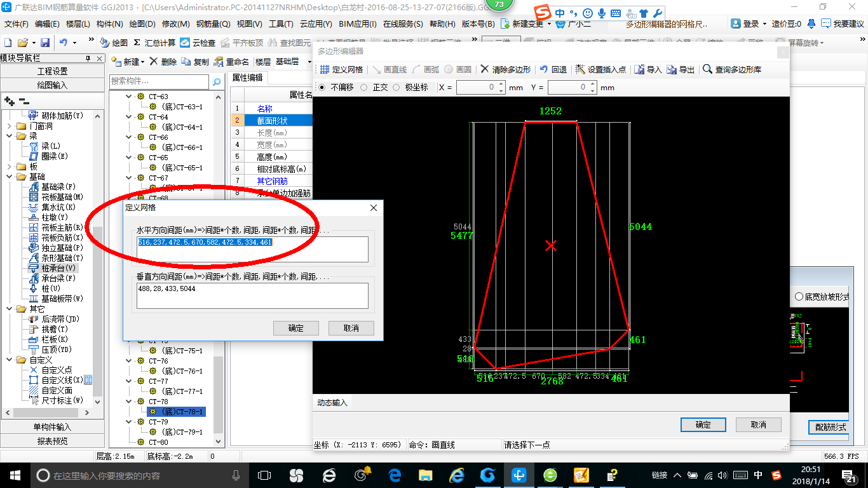The height and width of the screenshot is (488, 868).
Task: Select the 画圆 circle drawing tool
Action: pos(458,69)
